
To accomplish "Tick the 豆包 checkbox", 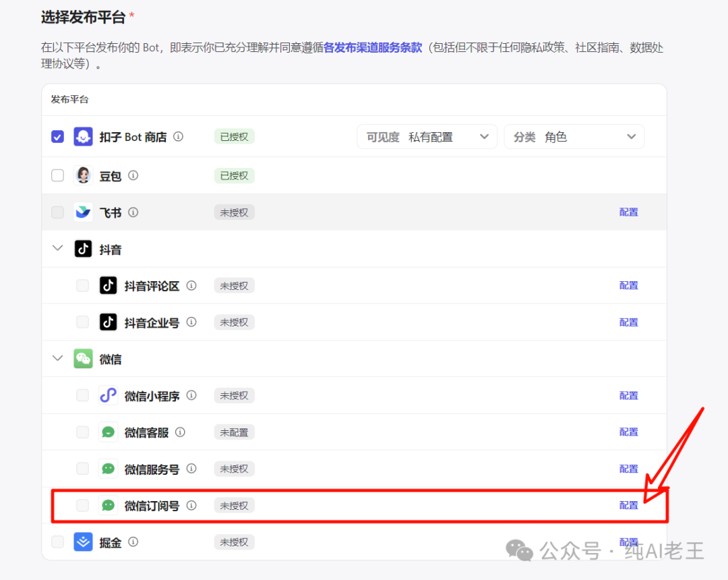I will pyautogui.click(x=57, y=175).
